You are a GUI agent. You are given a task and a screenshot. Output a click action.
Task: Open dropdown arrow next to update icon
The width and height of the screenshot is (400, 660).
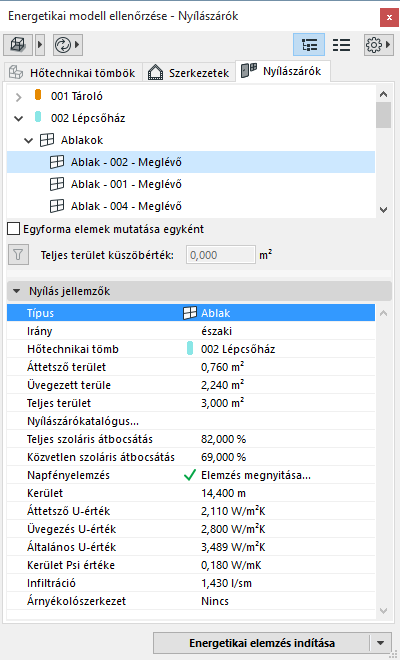77,45
